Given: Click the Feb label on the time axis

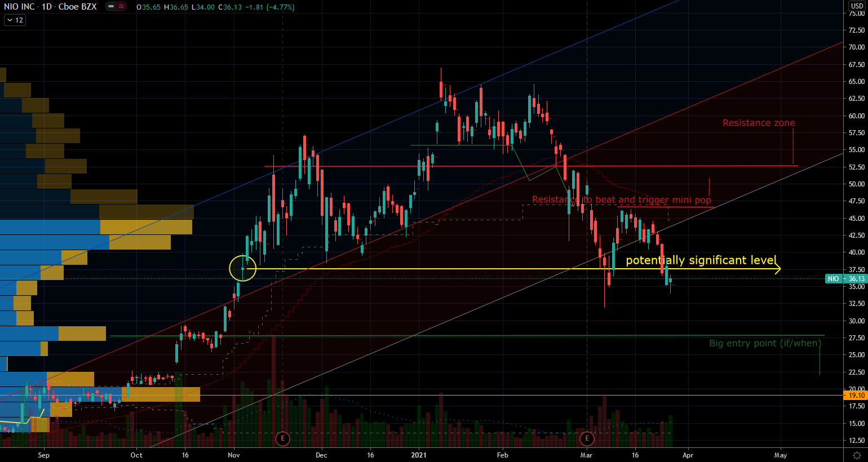Looking at the screenshot, I should click(502, 455).
